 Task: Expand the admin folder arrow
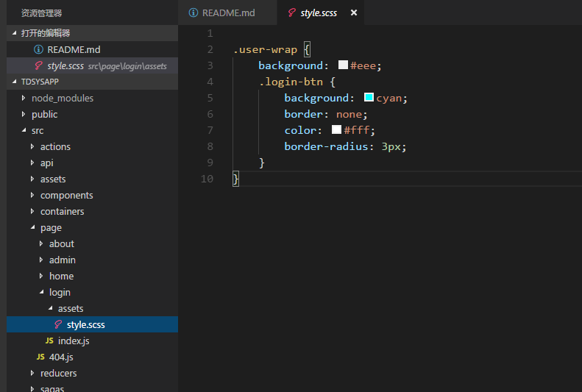[41, 260]
